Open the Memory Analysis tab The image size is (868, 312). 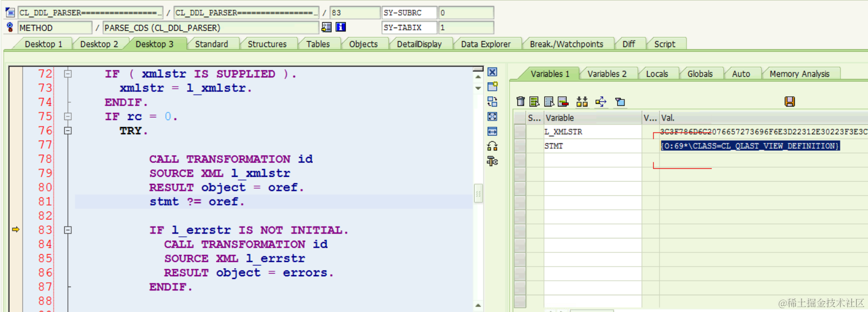tap(799, 74)
